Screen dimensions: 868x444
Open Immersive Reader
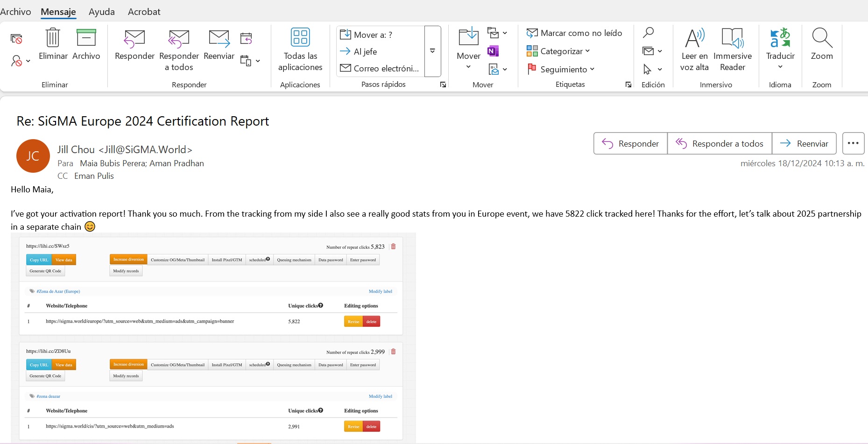(733, 49)
